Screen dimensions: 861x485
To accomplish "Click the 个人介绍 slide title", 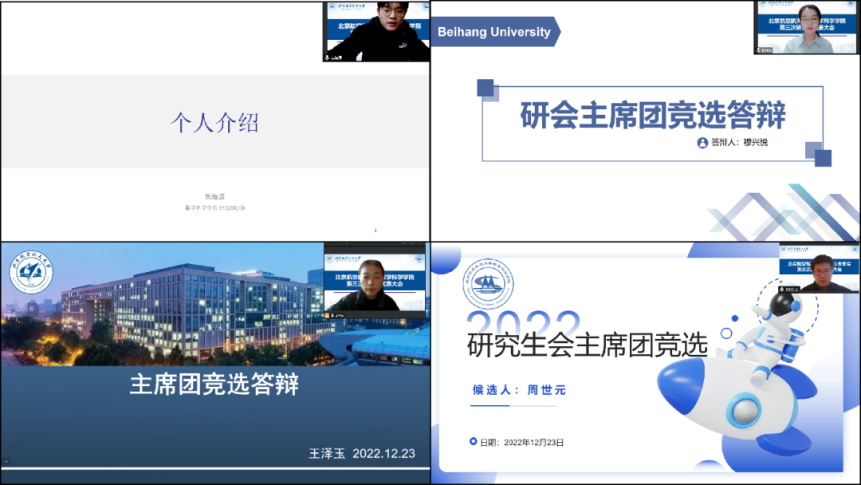I will pyautogui.click(x=214, y=123).
